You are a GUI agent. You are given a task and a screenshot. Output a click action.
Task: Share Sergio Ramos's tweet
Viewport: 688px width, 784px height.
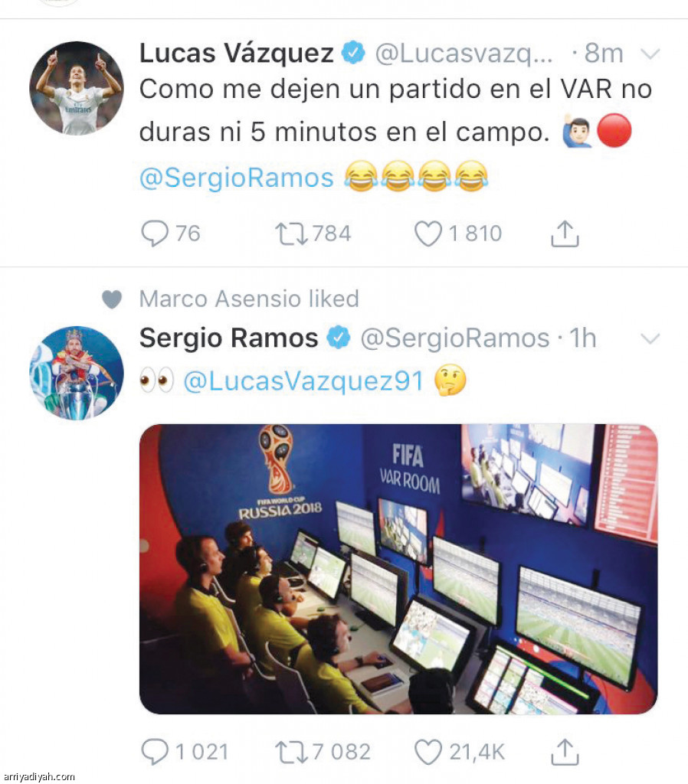pyautogui.click(x=565, y=752)
